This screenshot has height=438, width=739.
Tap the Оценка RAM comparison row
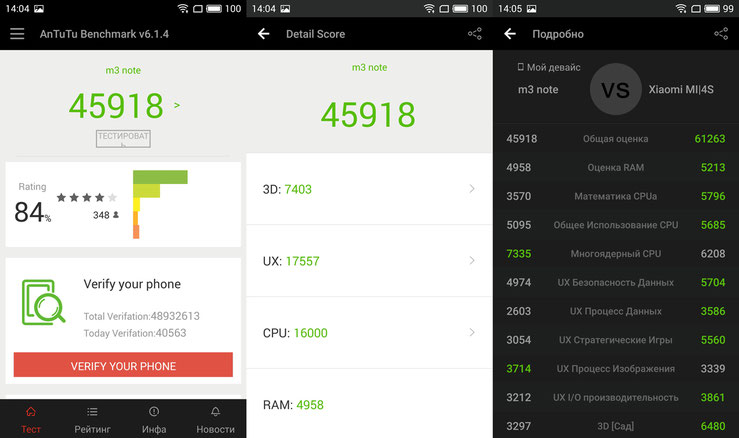click(616, 167)
